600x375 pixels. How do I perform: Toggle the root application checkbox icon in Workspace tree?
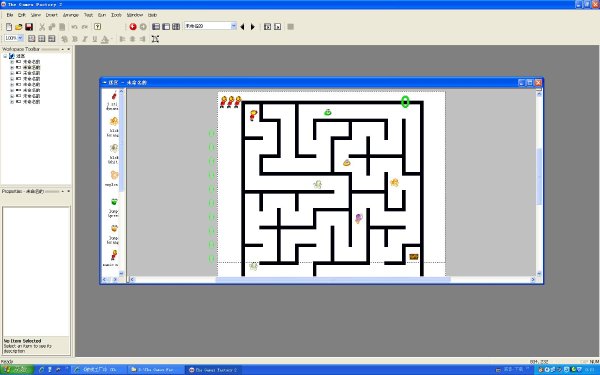[12, 56]
